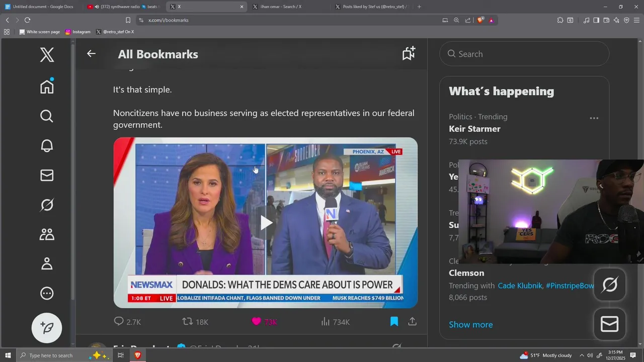Open Profile person icon
Screen dimensions: 644x362
pos(47,263)
